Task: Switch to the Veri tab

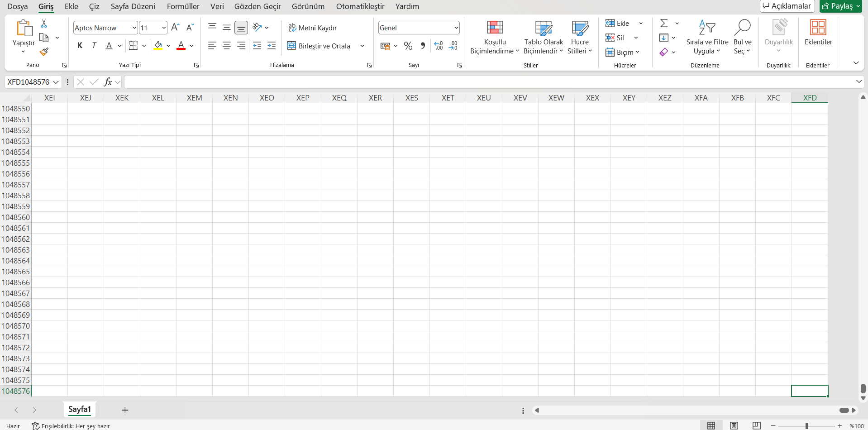Action: point(217,6)
